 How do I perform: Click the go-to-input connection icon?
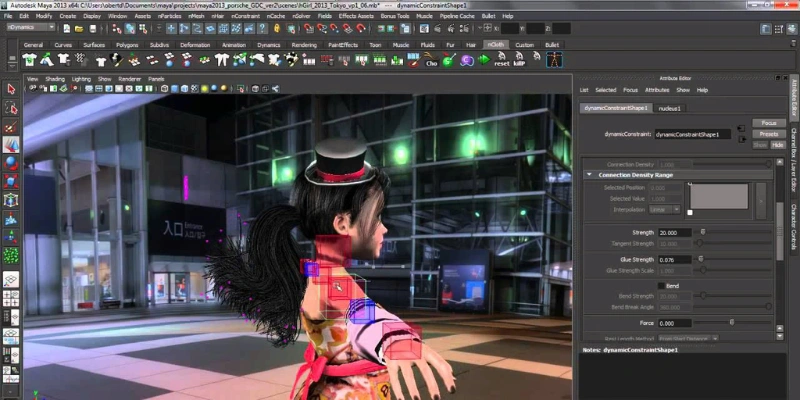741,128
